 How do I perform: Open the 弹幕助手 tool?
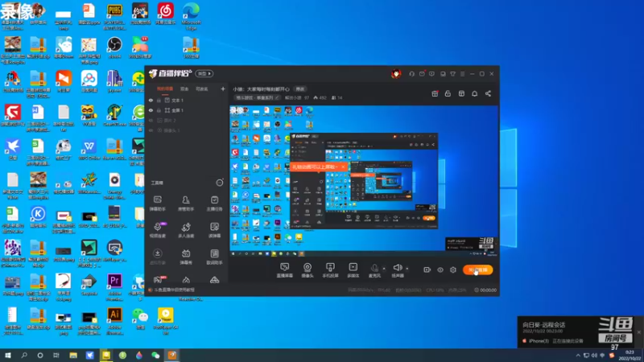[x=157, y=204]
